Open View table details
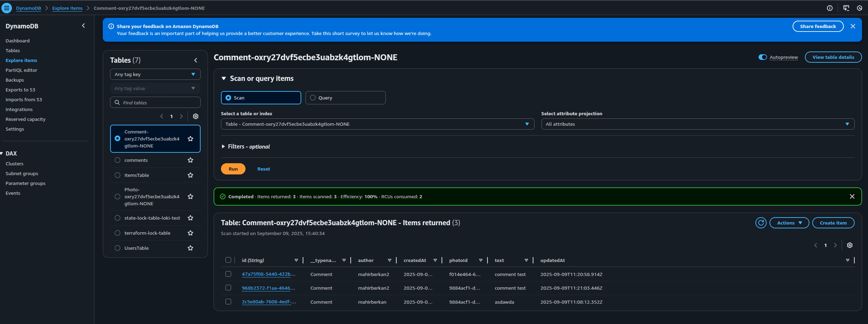This screenshot has height=324, width=868. click(x=833, y=57)
